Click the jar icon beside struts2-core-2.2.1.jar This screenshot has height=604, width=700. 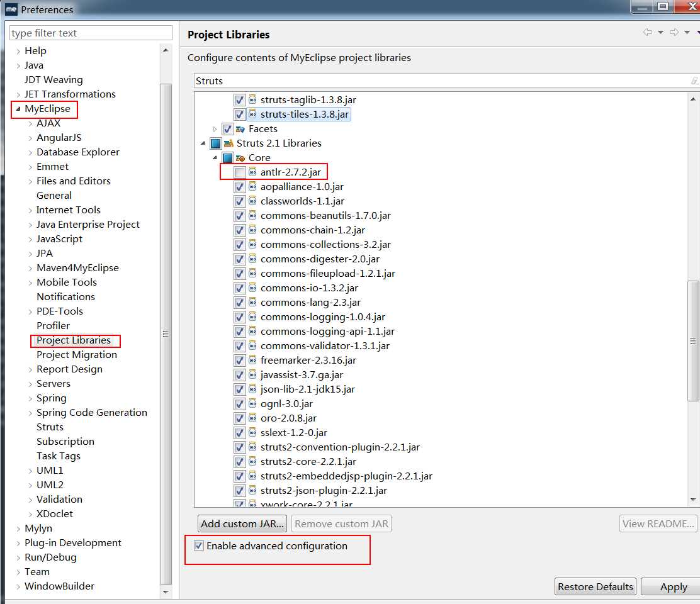pos(252,461)
